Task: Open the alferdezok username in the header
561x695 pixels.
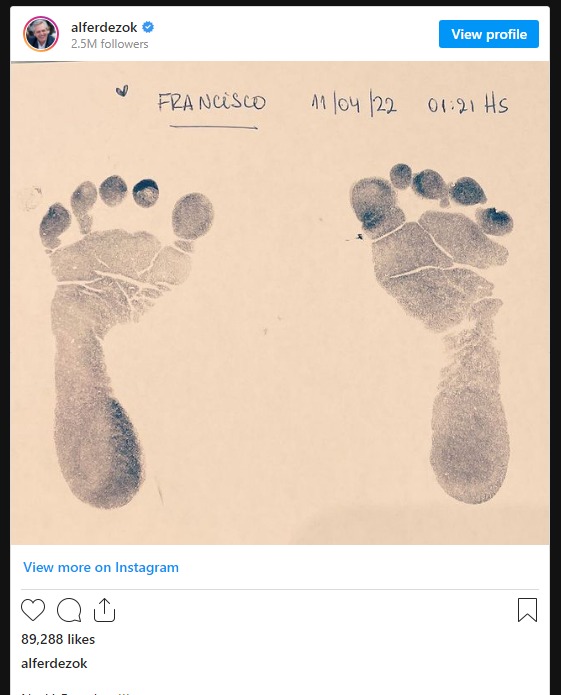Action: point(104,27)
